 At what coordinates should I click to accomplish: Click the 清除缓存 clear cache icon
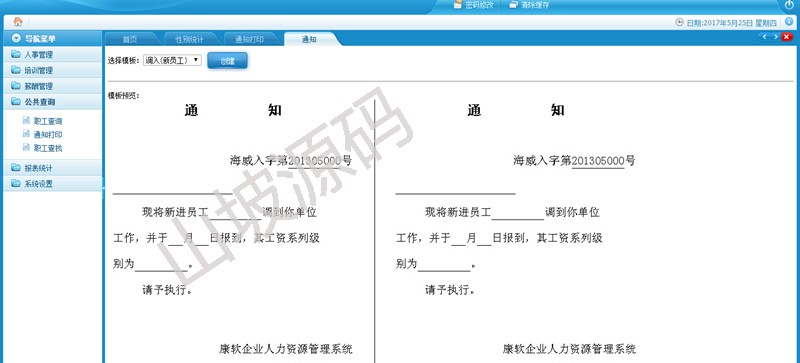(513, 5)
